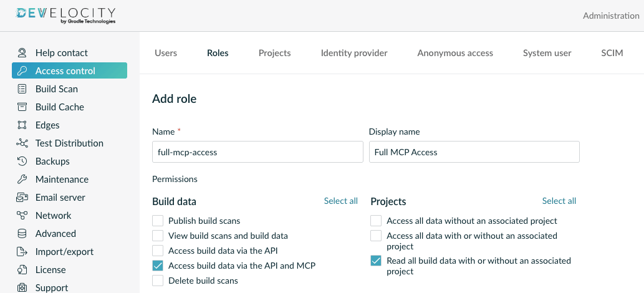The image size is (644, 293).
Task: Click the Display name field
Action: click(474, 152)
